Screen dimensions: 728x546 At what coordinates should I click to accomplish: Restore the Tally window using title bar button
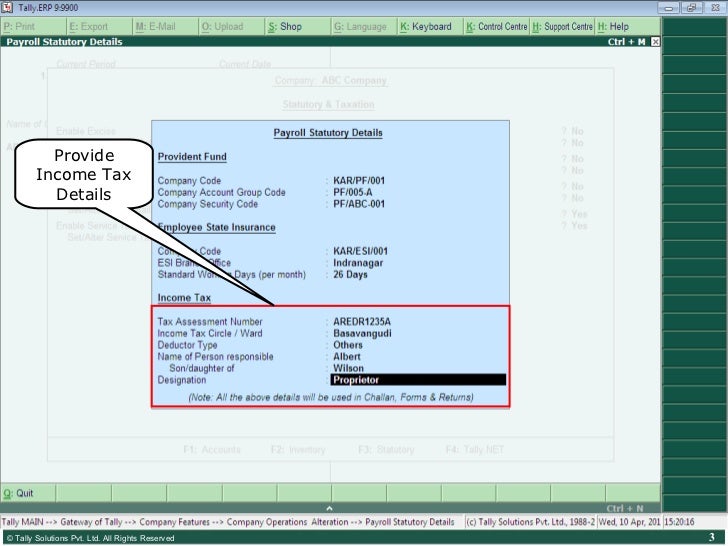tap(692, 8)
